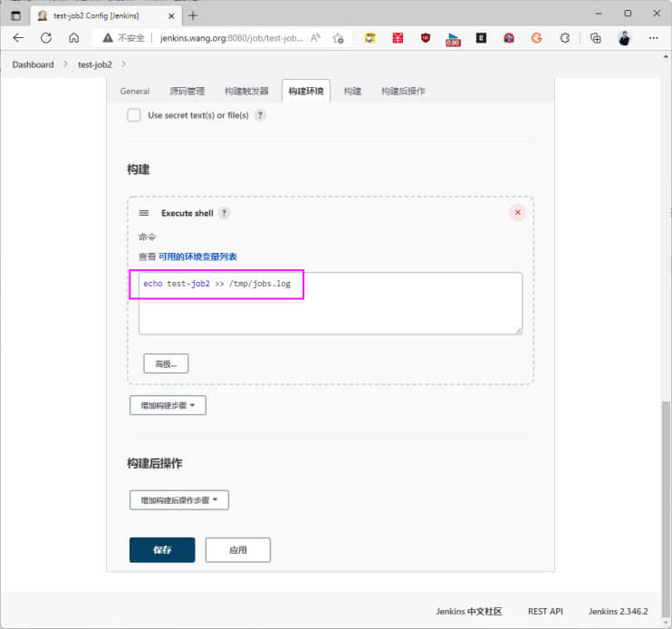This screenshot has height=629, width=672.
Task: Open the 可用的环境变量列表 link
Action: point(197,256)
